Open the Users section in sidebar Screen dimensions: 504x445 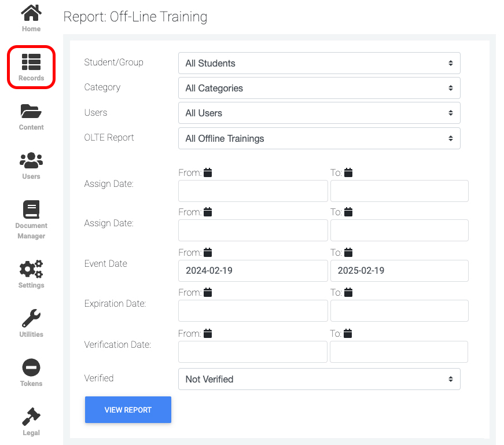[x=31, y=166]
